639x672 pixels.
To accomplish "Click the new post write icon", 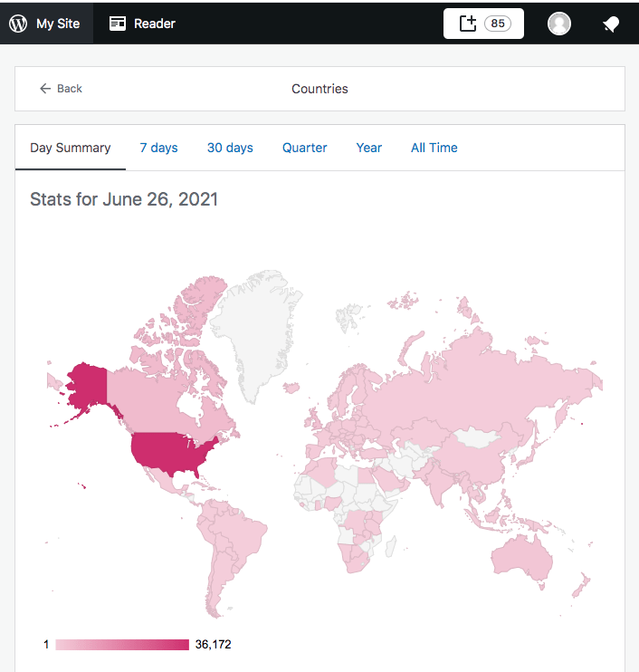I will (x=468, y=24).
